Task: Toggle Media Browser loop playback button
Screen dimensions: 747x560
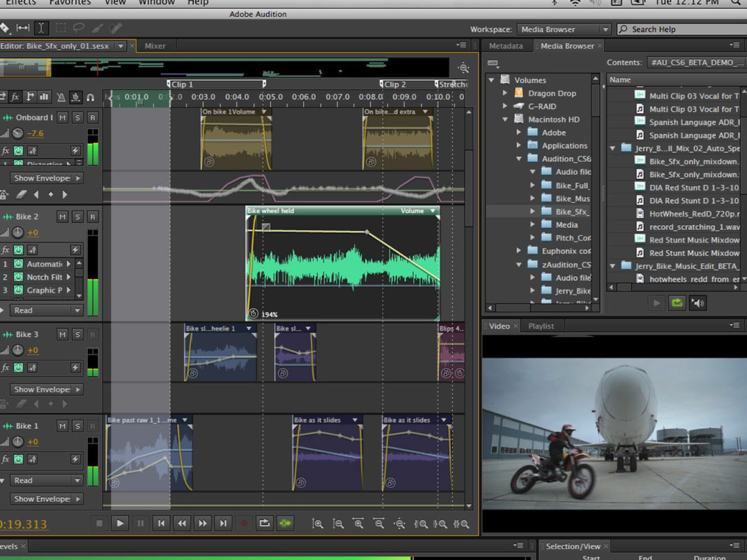Action: (677, 303)
